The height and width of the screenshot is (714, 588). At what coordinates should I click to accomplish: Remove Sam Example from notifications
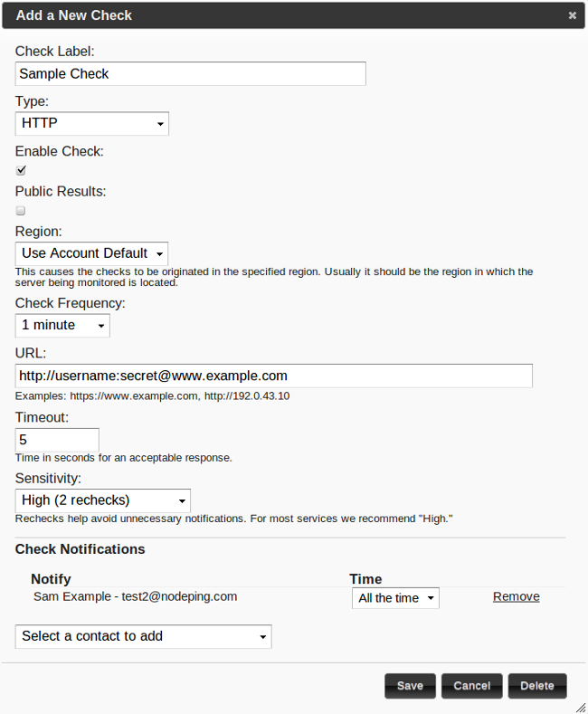pyautogui.click(x=516, y=596)
